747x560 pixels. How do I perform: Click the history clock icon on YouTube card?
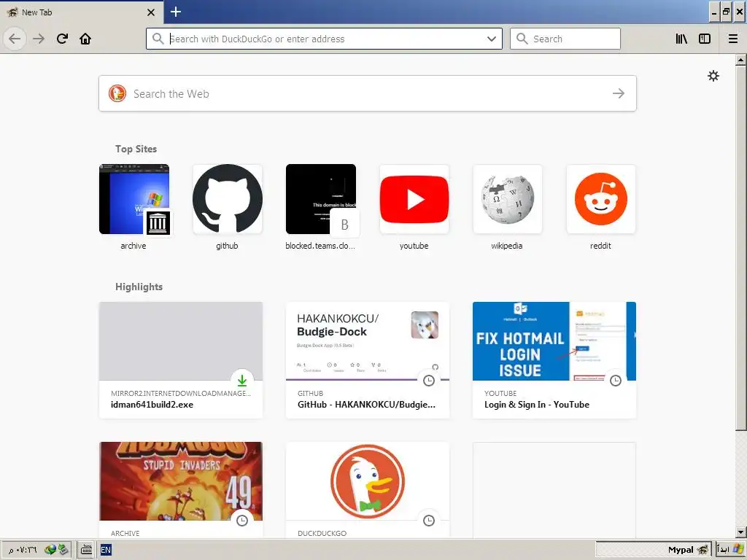[x=616, y=381]
